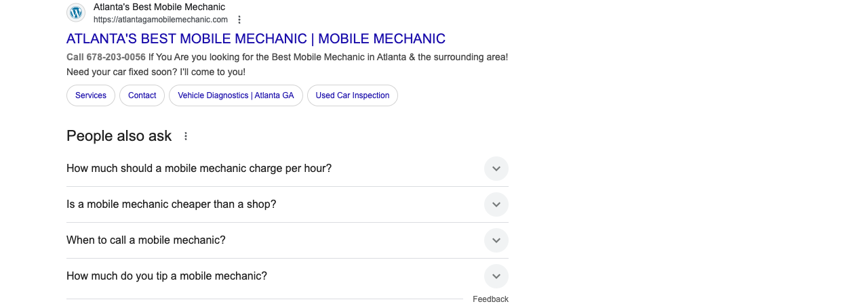The width and height of the screenshot is (868, 304).
Task: Click the question How much do you tip a mobile mechanic
Action: pyautogui.click(x=167, y=276)
